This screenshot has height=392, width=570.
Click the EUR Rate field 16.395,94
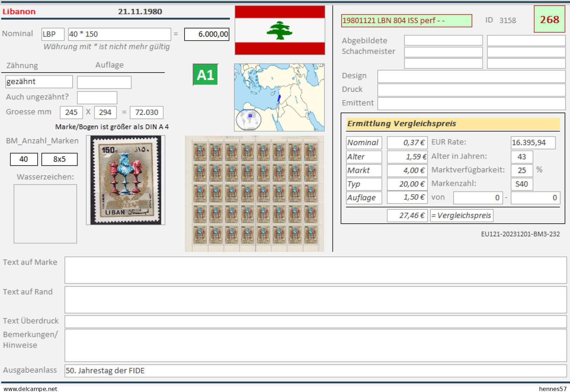pyautogui.click(x=533, y=143)
